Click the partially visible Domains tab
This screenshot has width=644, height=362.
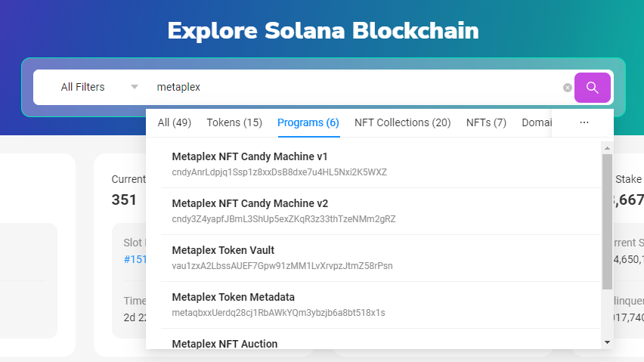pyautogui.click(x=536, y=122)
